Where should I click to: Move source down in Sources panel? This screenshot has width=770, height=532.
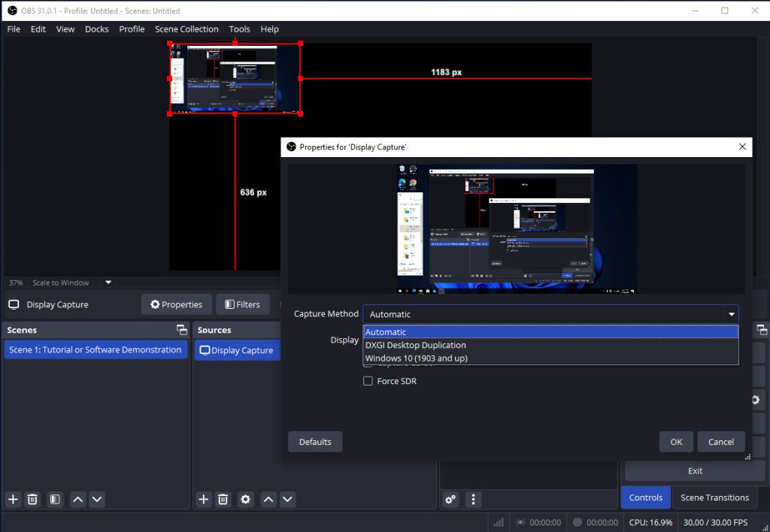point(287,499)
